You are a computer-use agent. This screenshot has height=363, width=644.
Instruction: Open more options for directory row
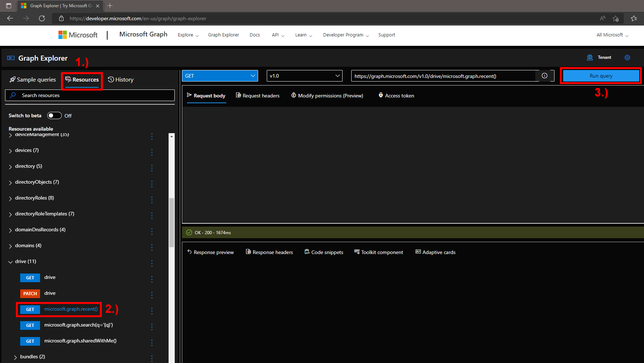pos(152,168)
